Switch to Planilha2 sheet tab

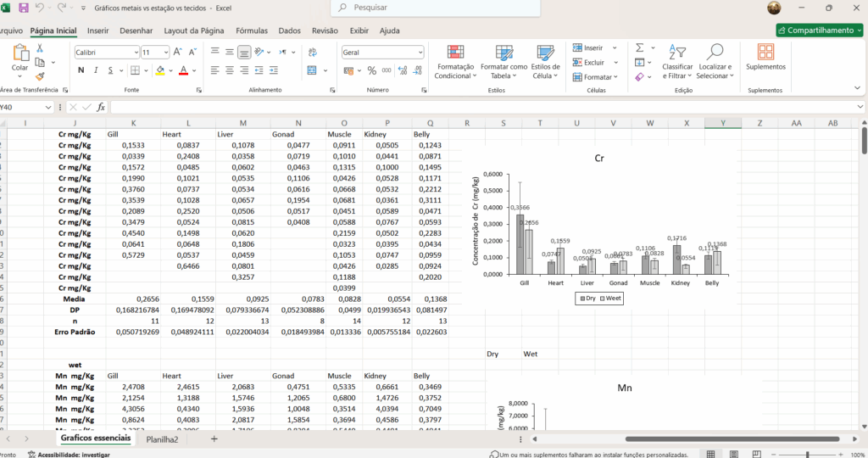coord(162,439)
